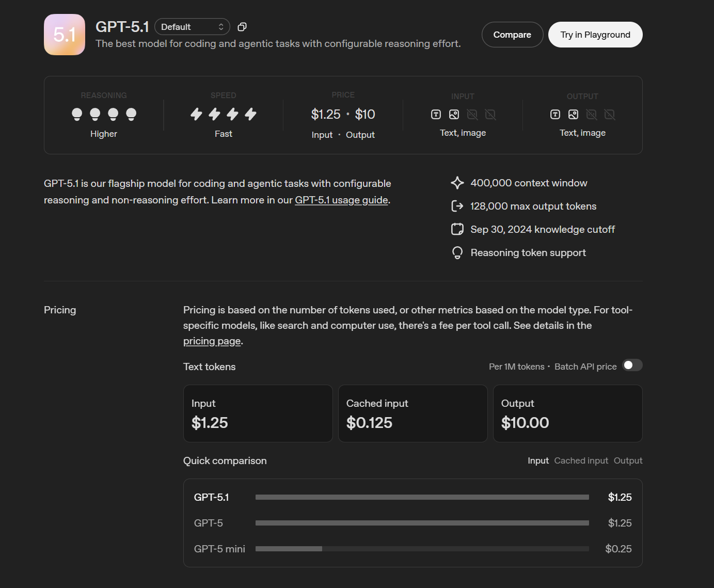
Task: Select the Input comparison tab
Action: 538,460
